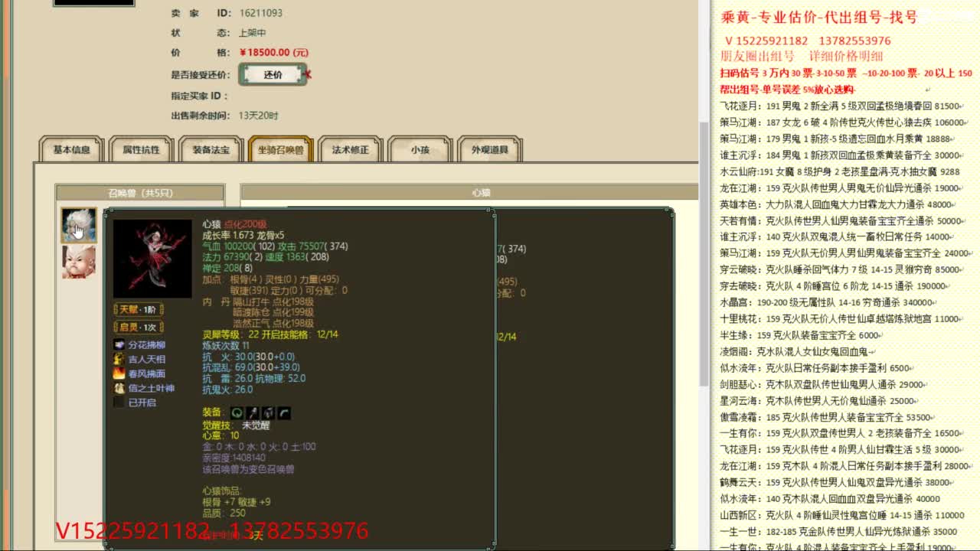
Task: Click the 还价 bargain button
Action: 273,75
